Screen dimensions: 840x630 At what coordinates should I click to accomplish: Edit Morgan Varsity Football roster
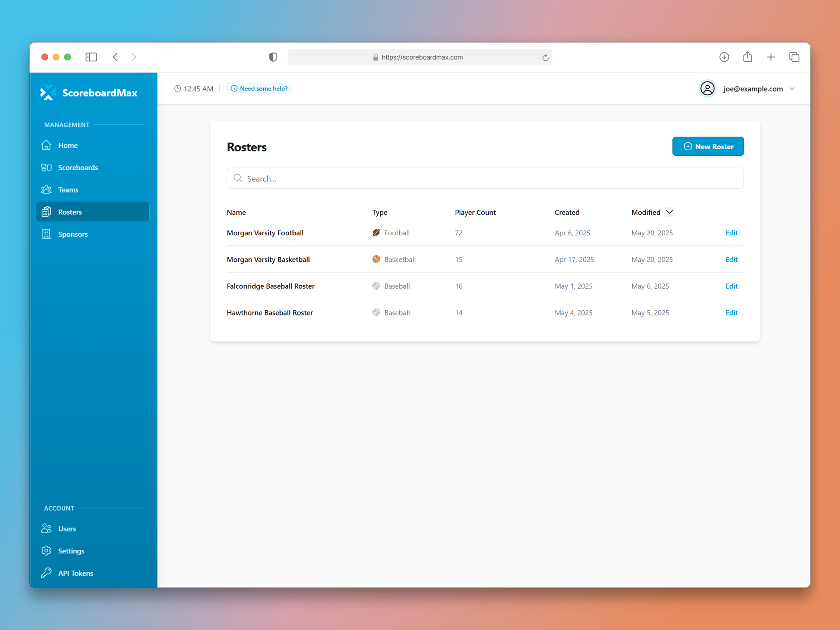731,233
